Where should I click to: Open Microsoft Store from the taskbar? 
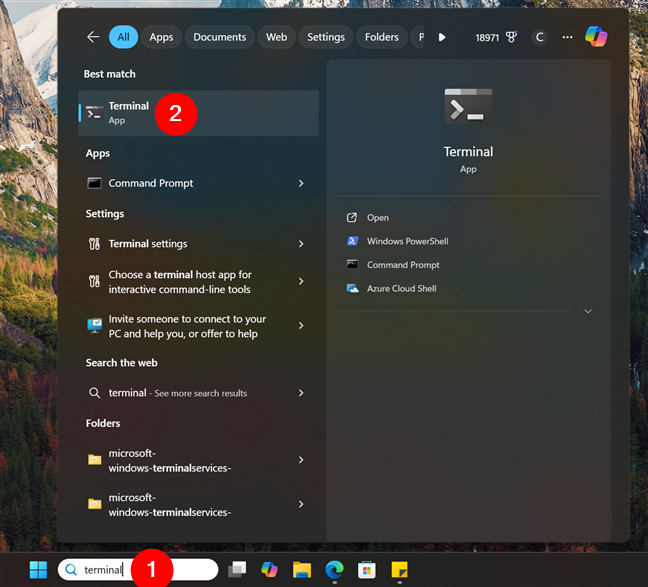[367, 570]
